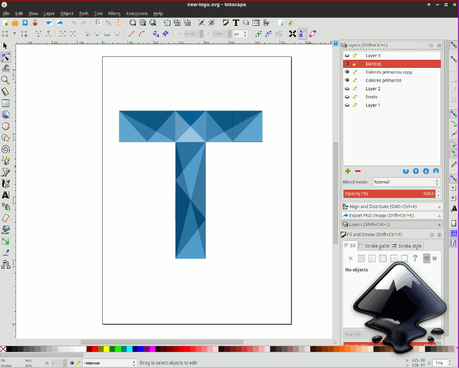The height and width of the screenshot is (368, 459).
Task: Switch to Stroke paint tab
Action: tap(374, 246)
